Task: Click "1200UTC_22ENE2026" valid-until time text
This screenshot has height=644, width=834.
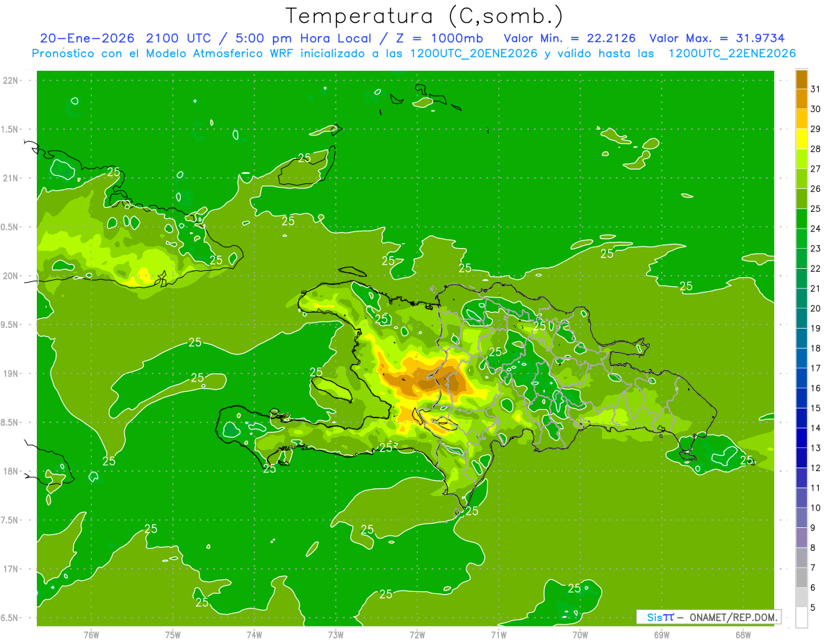Action: click(732, 53)
